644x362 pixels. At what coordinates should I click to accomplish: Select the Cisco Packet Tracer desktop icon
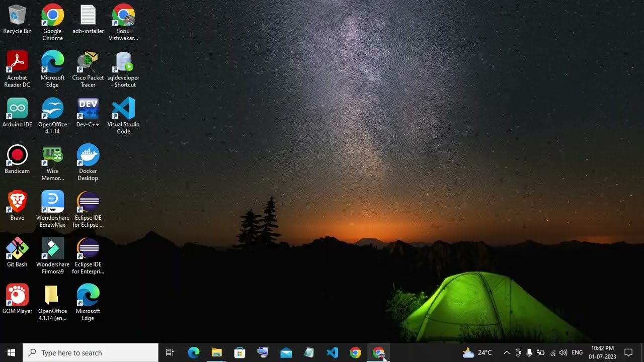(88, 69)
